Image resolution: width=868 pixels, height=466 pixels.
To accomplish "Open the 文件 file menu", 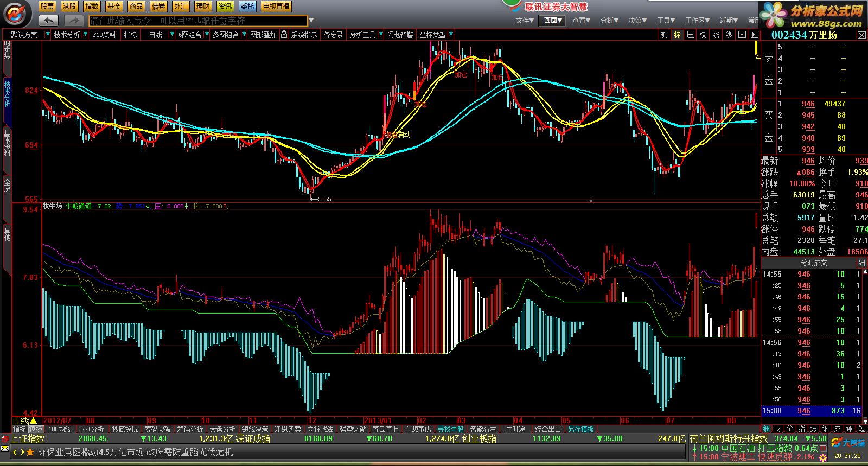I will tap(525, 21).
